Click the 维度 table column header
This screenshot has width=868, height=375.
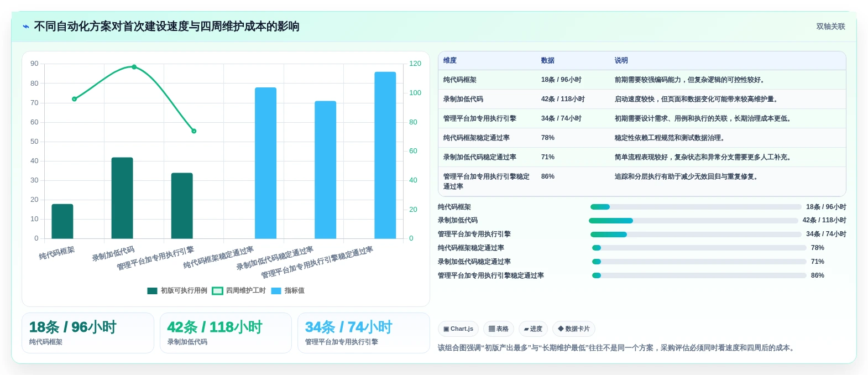[x=450, y=61]
